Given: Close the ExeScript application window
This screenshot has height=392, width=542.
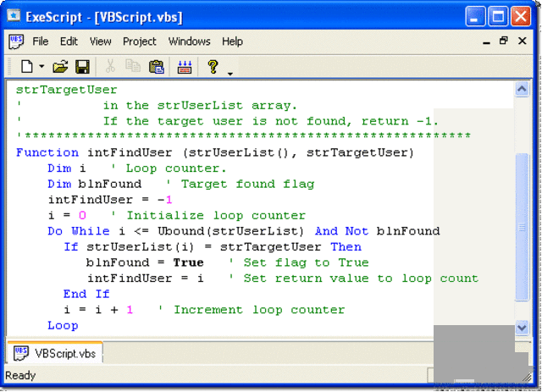Looking at the screenshot, I should 521,16.
